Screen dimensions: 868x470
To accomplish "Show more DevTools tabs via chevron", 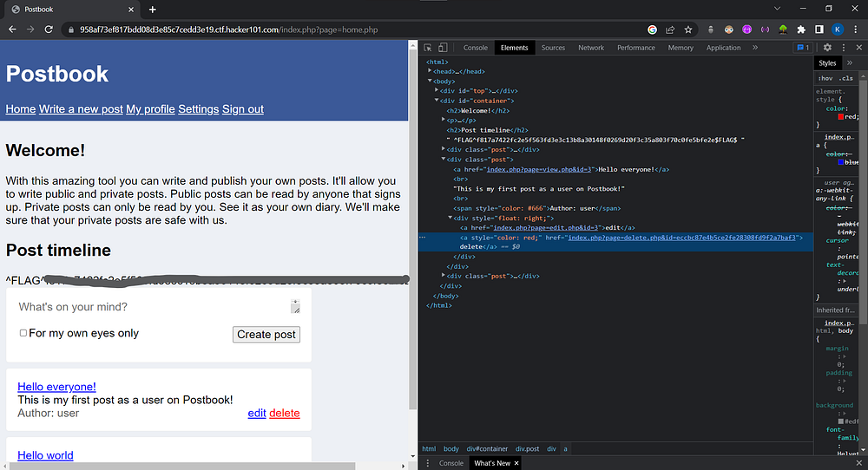I will pyautogui.click(x=755, y=48).
